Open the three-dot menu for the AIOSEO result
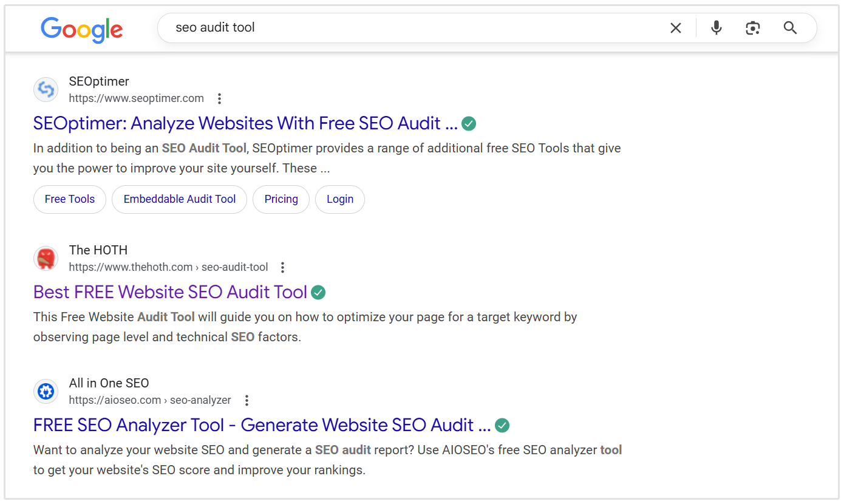The width and height of the screenshot is (844, 504). click(247, 400)
